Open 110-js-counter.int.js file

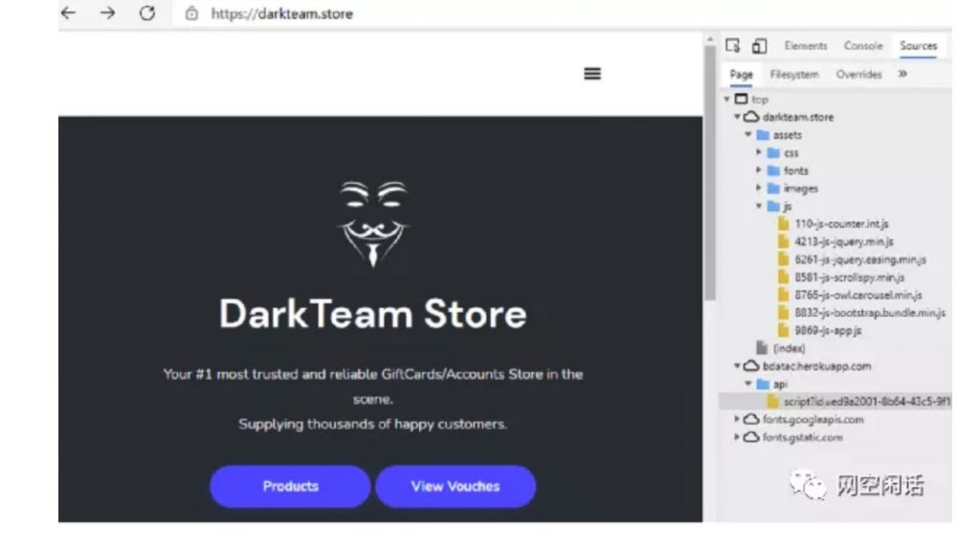coord(841,224)
